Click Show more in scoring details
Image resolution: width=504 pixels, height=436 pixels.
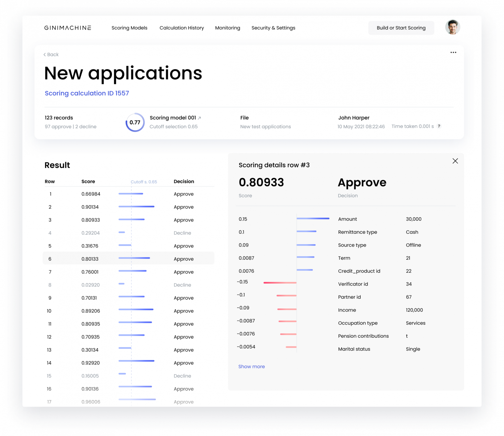251,367
